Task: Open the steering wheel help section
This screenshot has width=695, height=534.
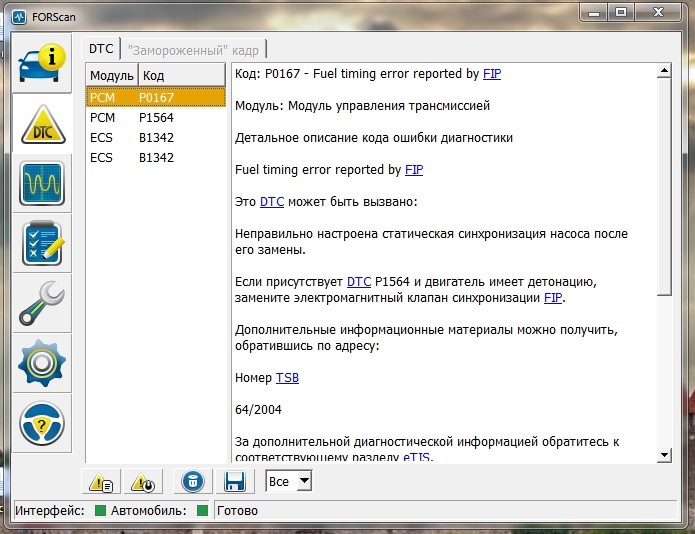Action: [42, 423]
